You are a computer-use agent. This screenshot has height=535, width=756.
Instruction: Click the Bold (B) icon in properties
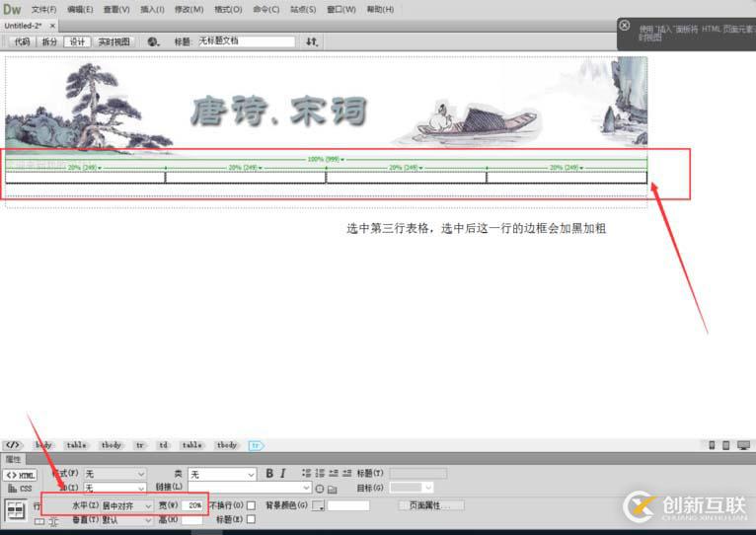coord(269,473)
